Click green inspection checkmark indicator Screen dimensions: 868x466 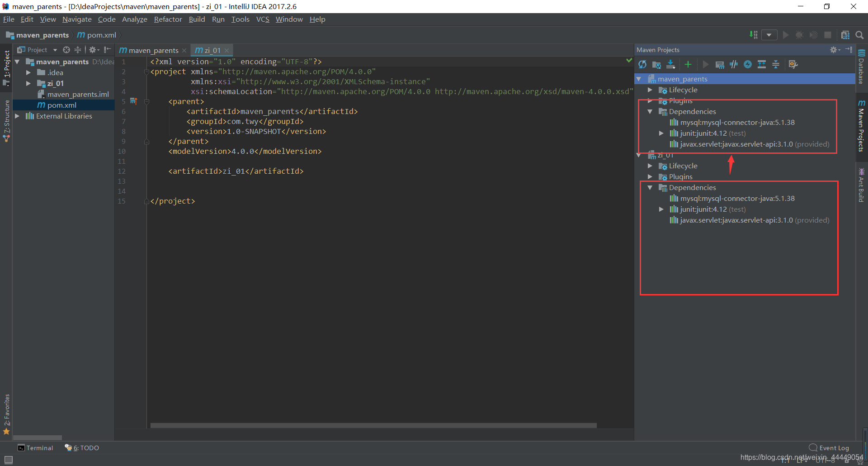coord(629,60)
